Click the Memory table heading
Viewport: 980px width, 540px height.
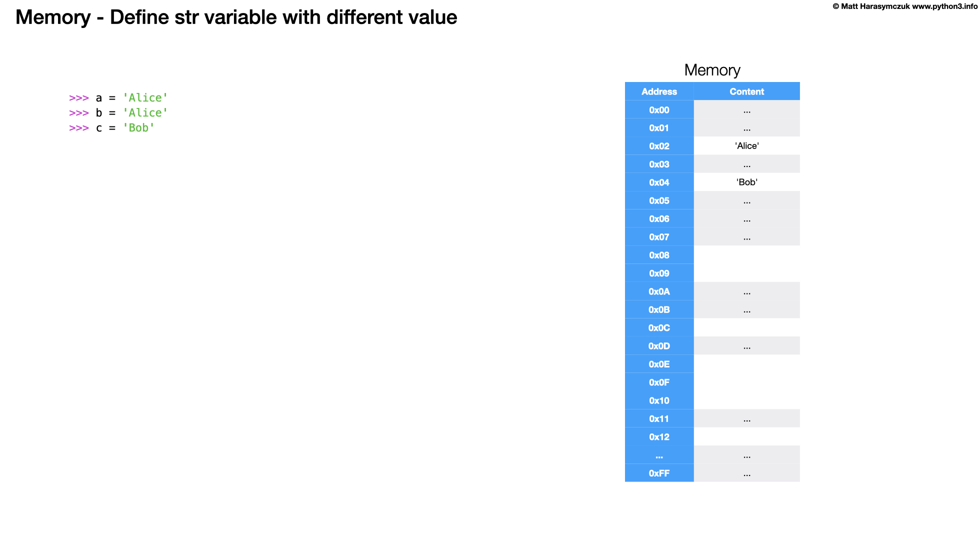[712, 70]
